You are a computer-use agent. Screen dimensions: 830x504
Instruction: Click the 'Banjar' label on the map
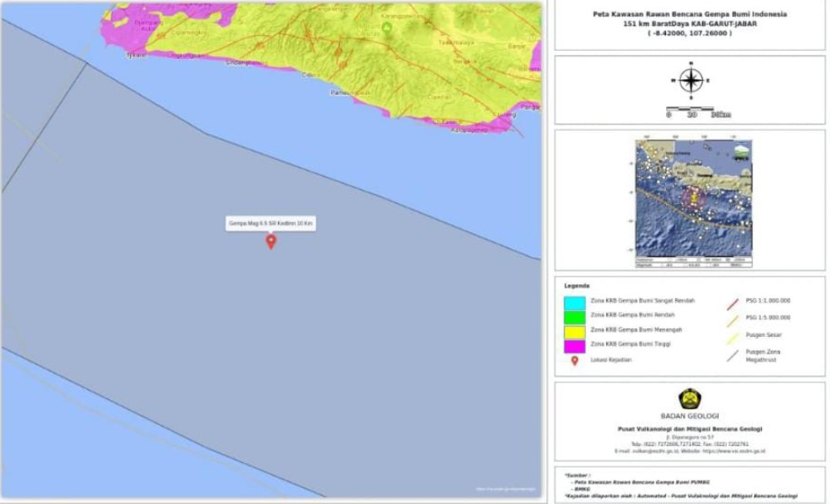pos(517,46)
